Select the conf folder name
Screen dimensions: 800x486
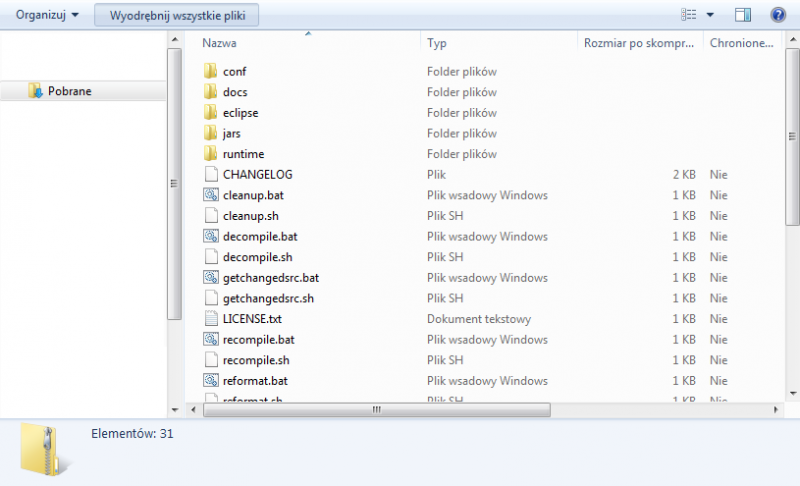click(234, 71)
